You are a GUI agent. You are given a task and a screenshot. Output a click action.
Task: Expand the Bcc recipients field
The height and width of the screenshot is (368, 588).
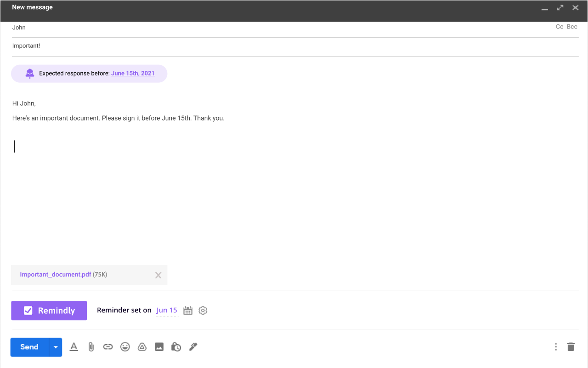point(572,26)
